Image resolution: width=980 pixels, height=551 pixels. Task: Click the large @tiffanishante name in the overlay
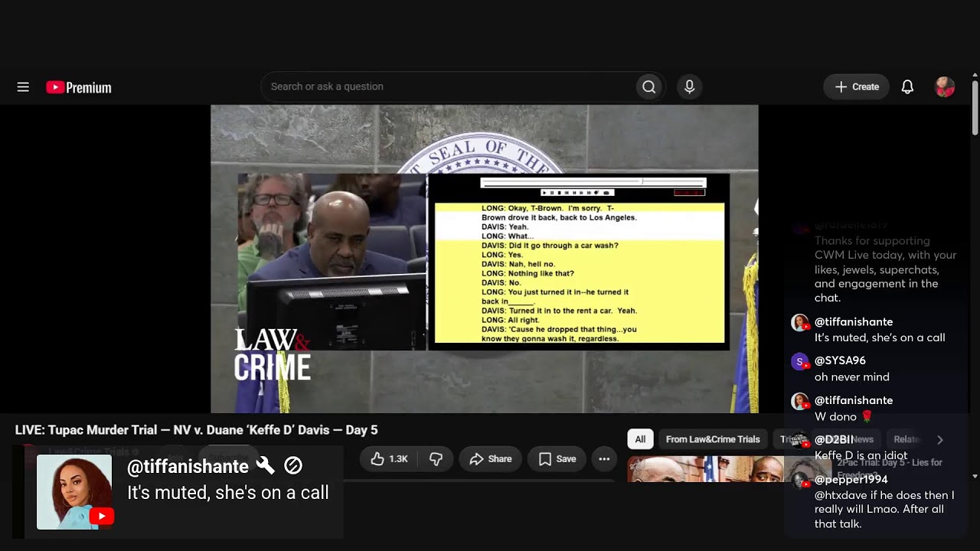(x=188, y=466)
